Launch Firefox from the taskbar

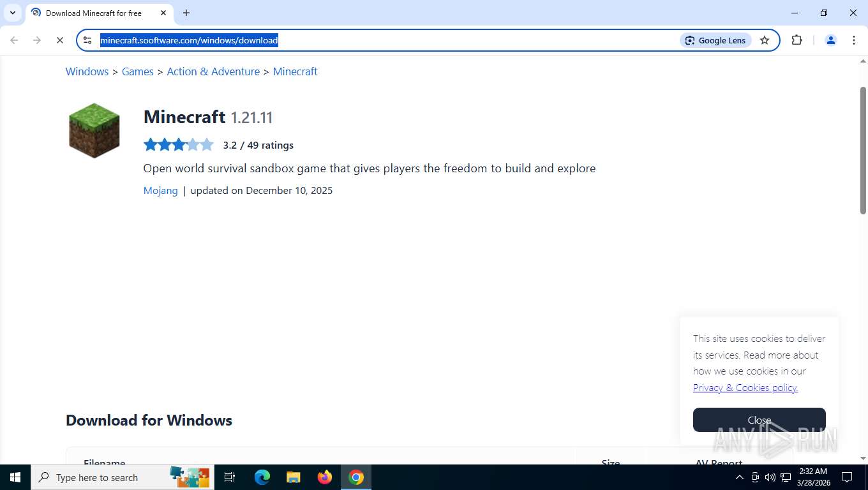pyautogui.click(x=325, y=477)
